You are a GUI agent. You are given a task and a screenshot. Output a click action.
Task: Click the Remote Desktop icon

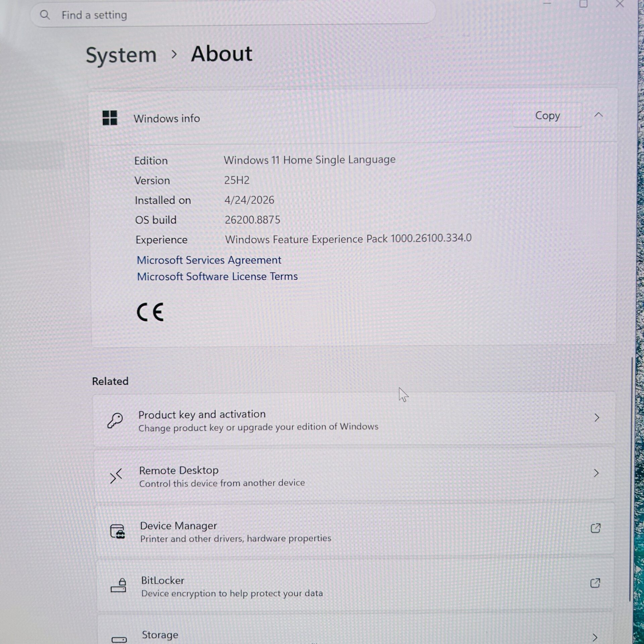[116, 476]
